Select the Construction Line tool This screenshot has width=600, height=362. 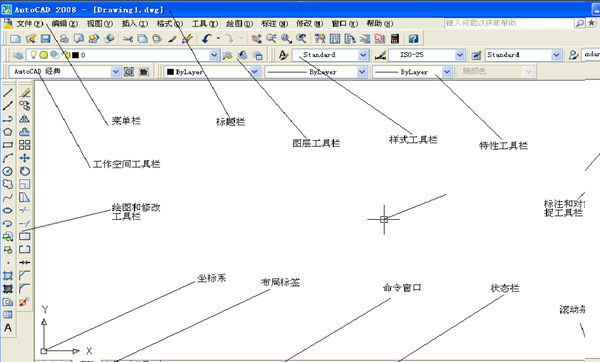[x=8, y=106]
